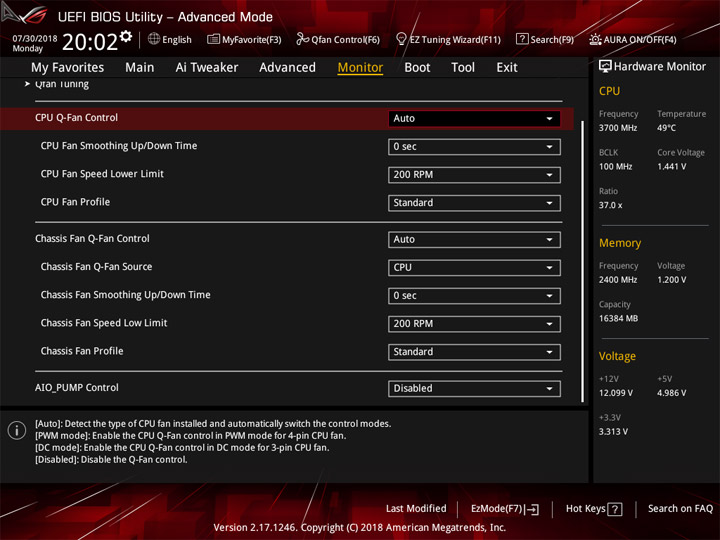Switch to Advanced tab

pos(287,68)
